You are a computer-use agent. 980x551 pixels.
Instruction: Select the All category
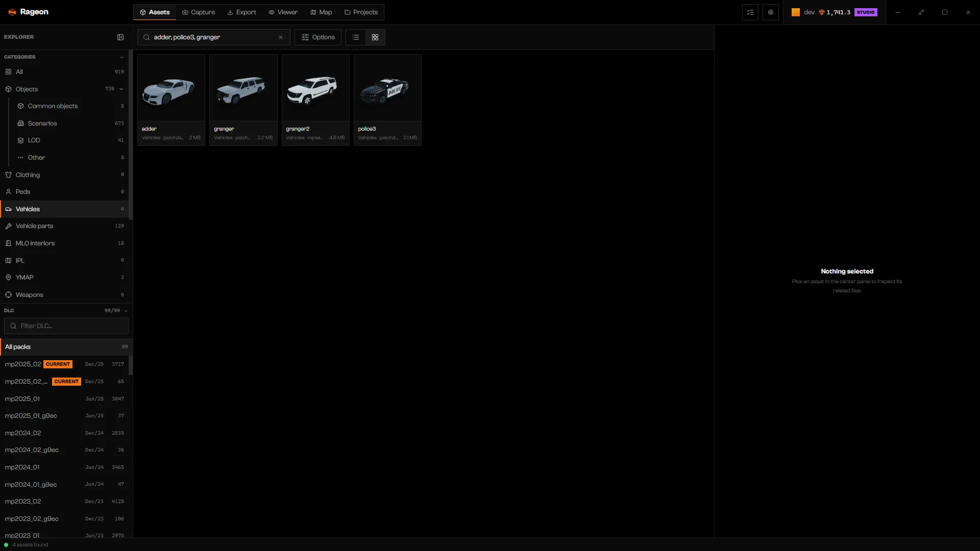click(x=64, y=72)
